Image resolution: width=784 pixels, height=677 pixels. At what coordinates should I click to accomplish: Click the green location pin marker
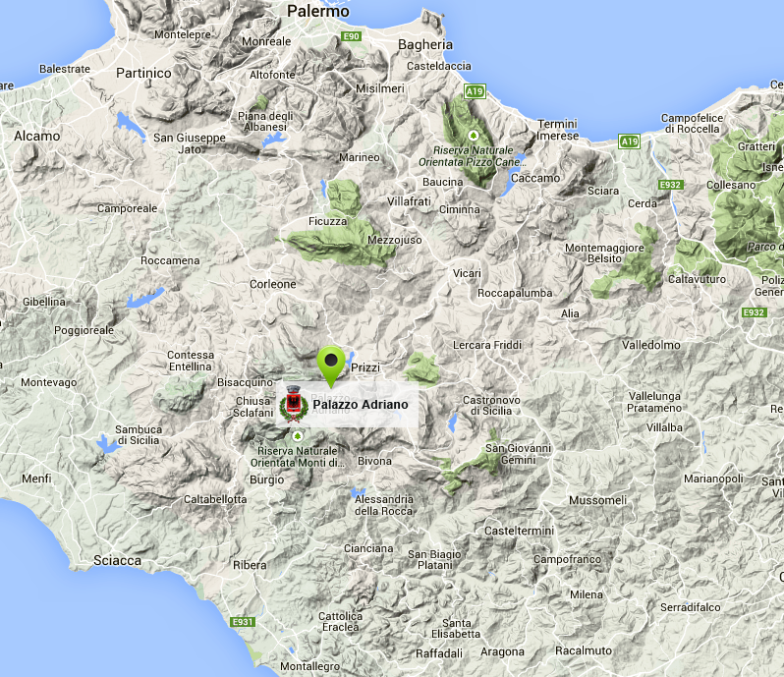click(x=331, y=367)
